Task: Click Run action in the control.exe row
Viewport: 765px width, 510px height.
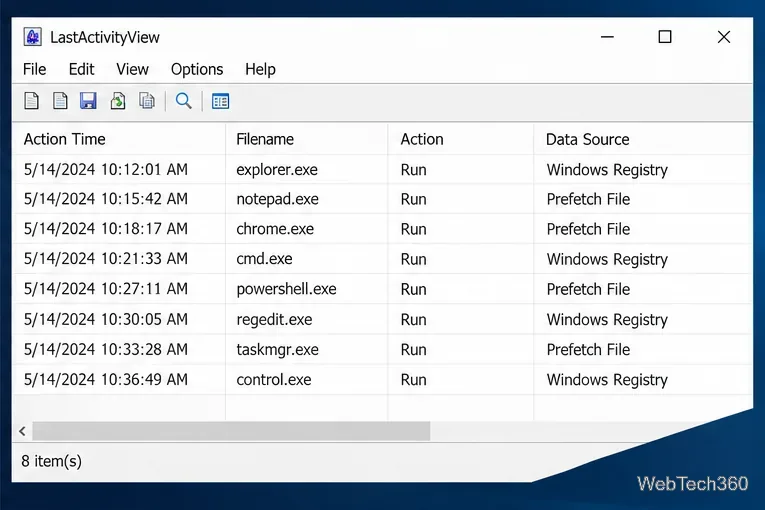Action: click(x=413, y=380)
